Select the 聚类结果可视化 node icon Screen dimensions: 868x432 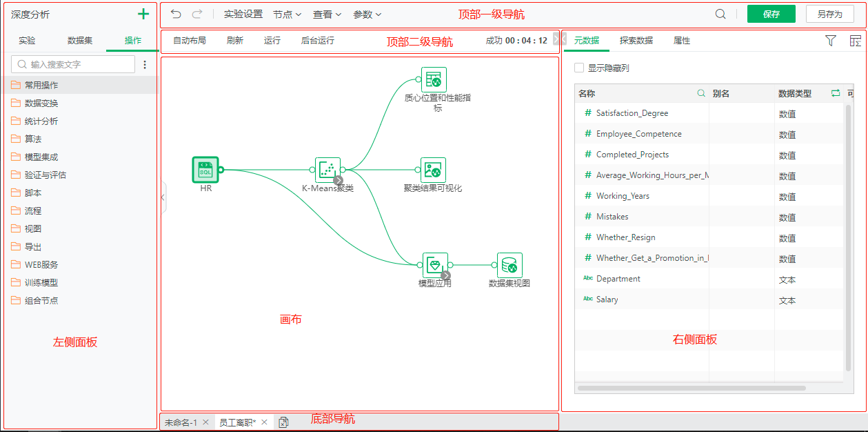434,170
